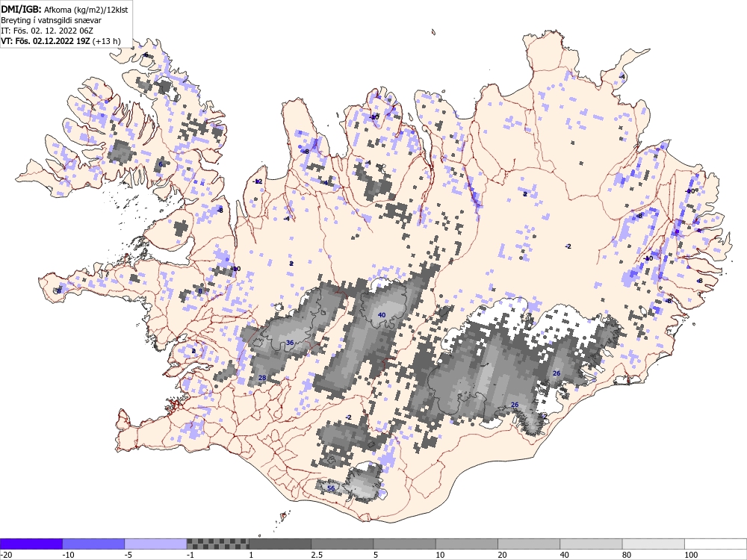747x560 pixels.
Task: Click the dark blue -20 to -10 legend swatch
Action: (x=31, y=544)
